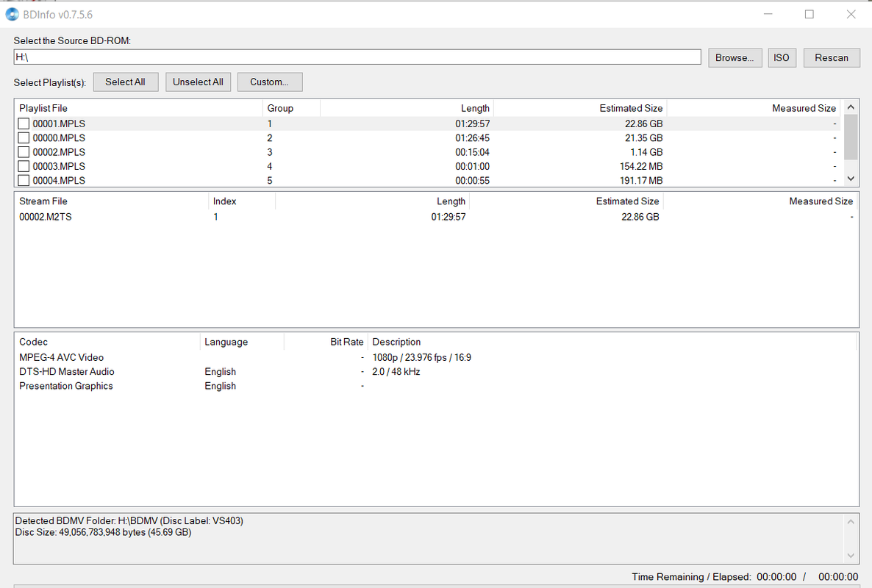Check the 00000.MPLS playlist checkbox
The height and width of the screenshot is (588, 872).
[24, 138]
